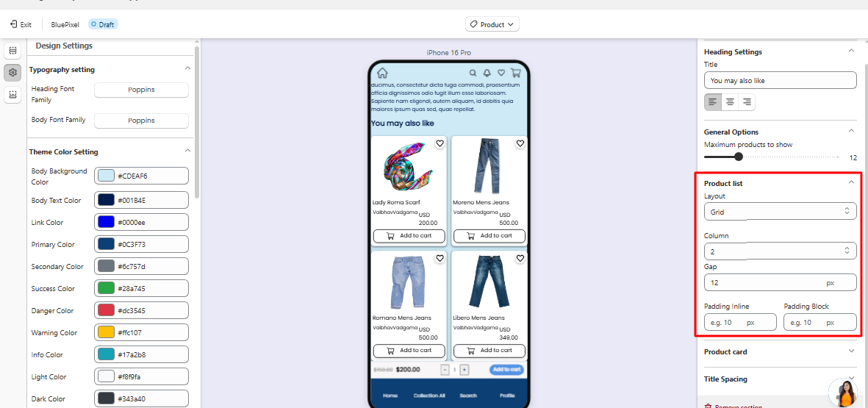Open the design settings gear sidebar icon
This screenshot has width=868, height=408.
(12, 73)
